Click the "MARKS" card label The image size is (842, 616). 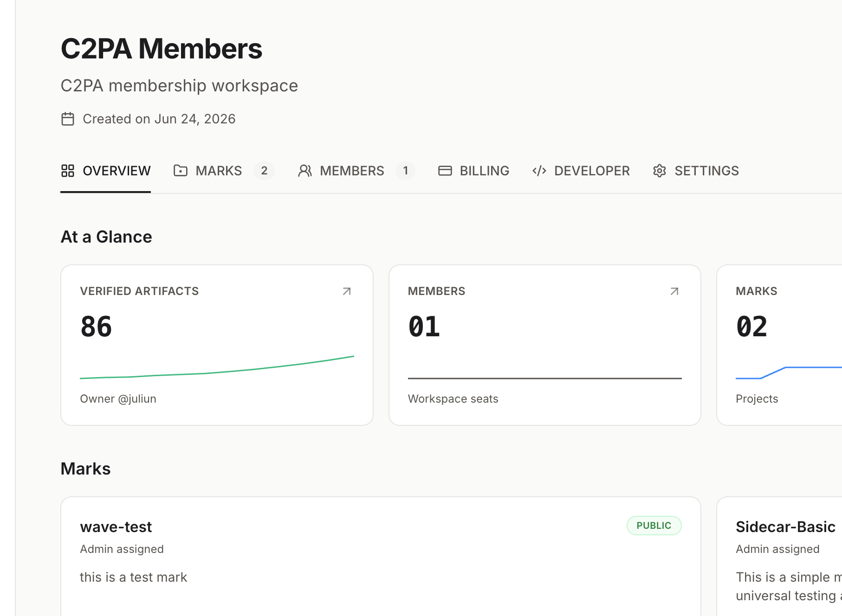757,291
